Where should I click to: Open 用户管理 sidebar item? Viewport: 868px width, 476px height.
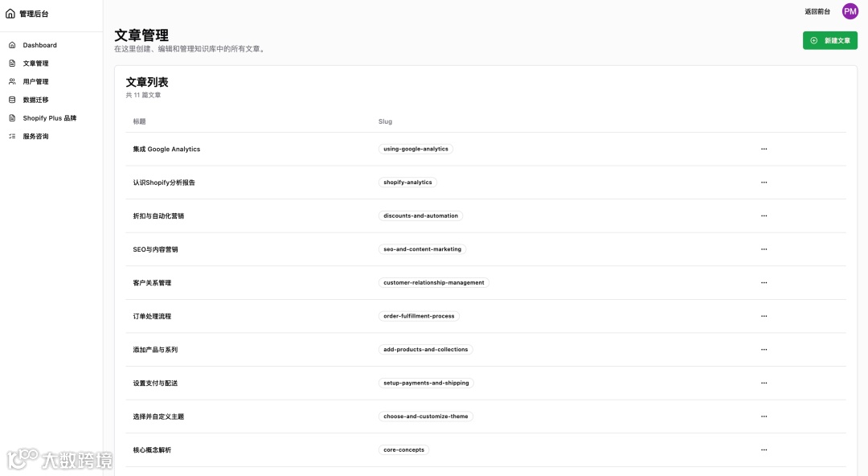[35, 81]
